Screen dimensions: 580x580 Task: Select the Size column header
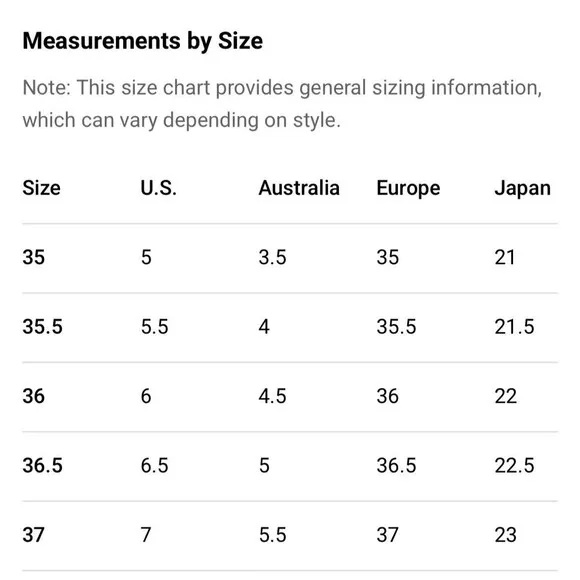coord(41,188)
